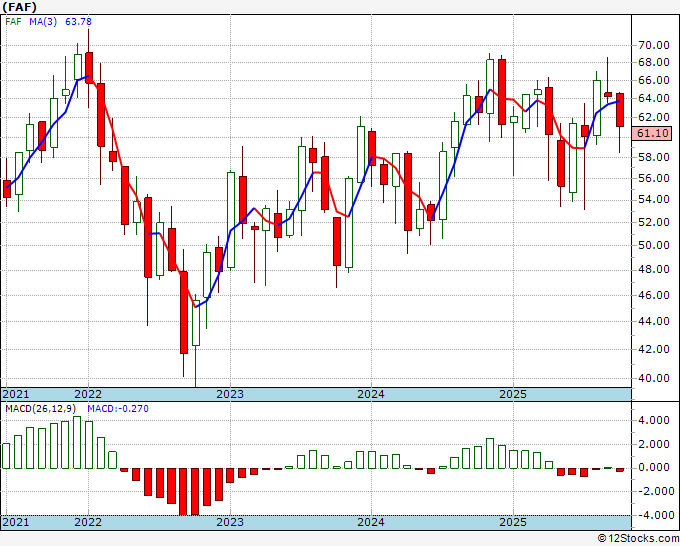Click the 70.00 price axis label
Screen dimensions: 680x546
tap(653, 45)
